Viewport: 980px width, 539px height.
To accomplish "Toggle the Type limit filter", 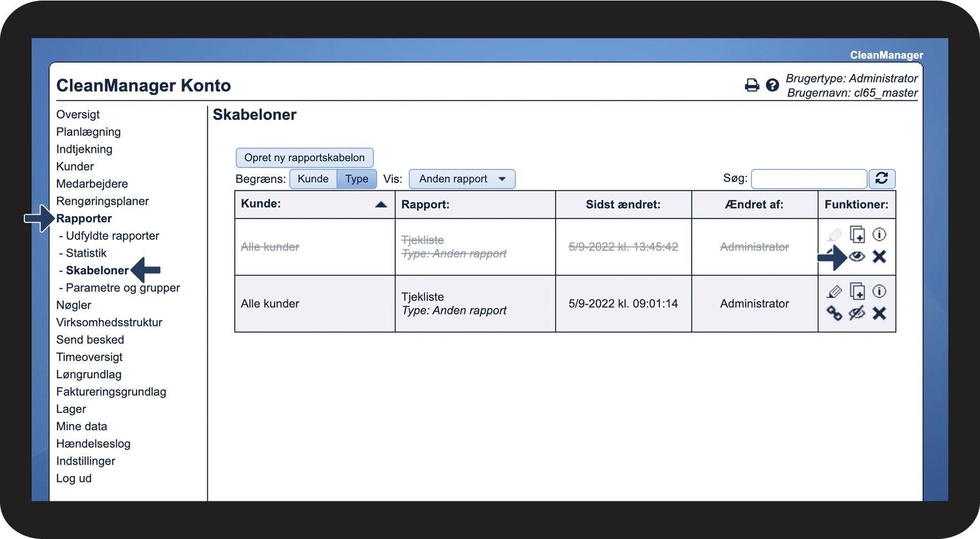I will (357, 179).
